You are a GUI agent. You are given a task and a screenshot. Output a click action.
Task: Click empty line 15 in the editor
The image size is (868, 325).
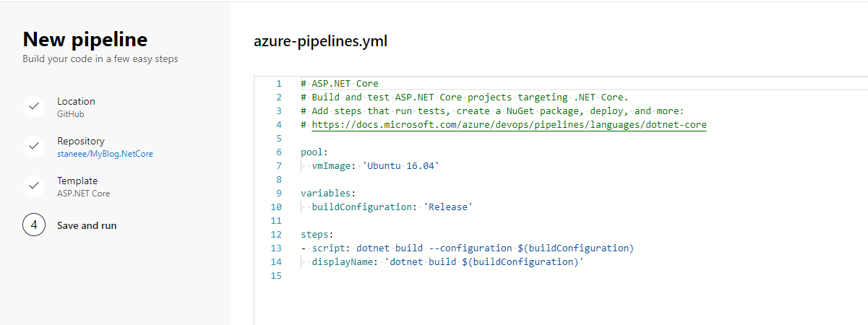[434, 276]
